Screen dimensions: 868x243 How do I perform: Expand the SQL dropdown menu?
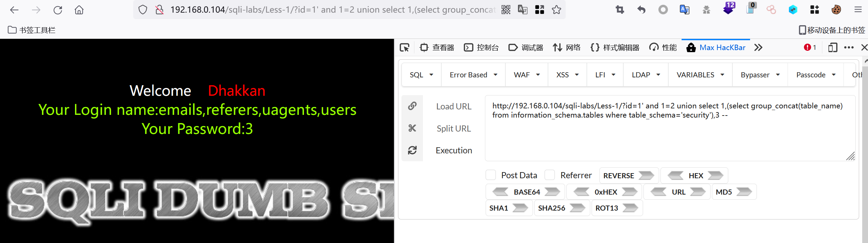(x=421, y=75)
